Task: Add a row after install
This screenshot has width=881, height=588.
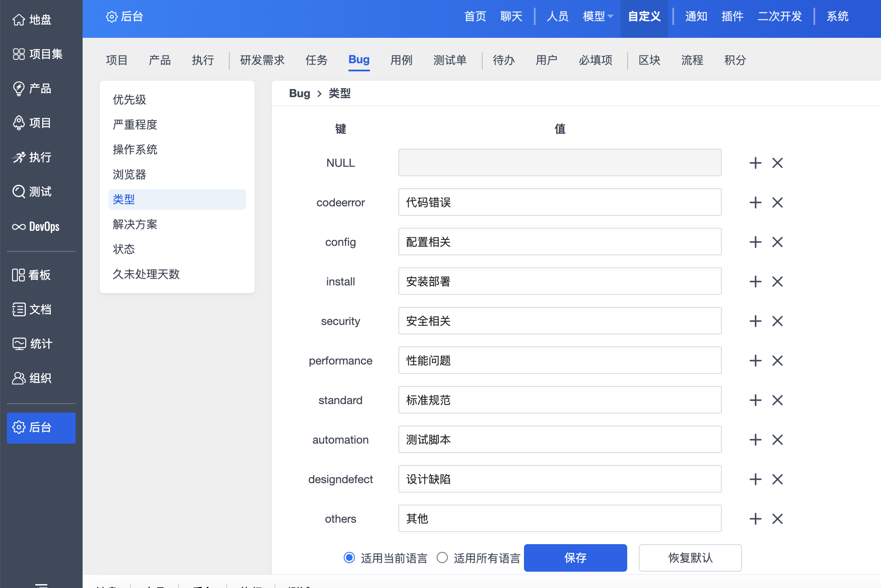Action: (755, 282)
